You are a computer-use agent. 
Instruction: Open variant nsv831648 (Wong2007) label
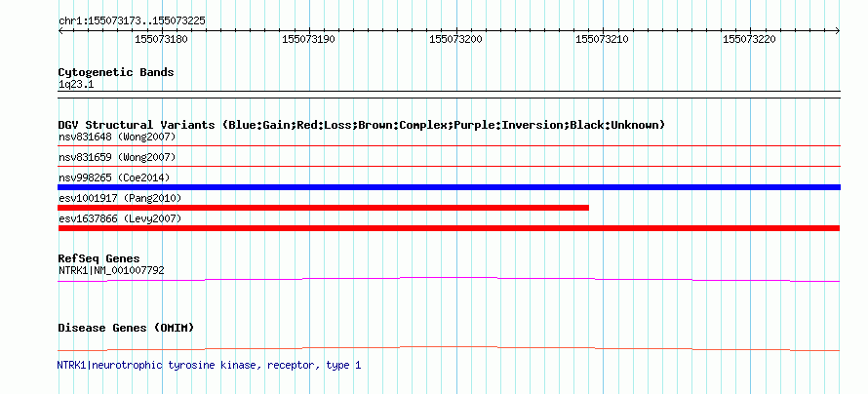click(117, 137)
